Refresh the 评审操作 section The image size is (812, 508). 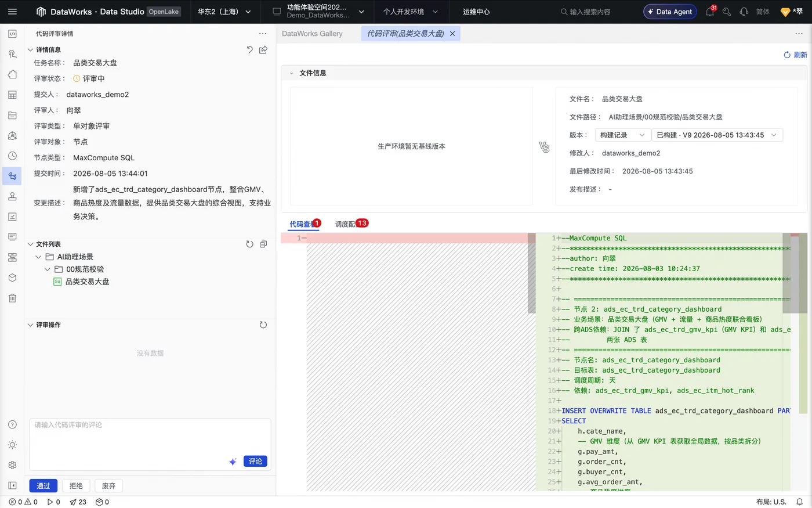click(263, 325)
